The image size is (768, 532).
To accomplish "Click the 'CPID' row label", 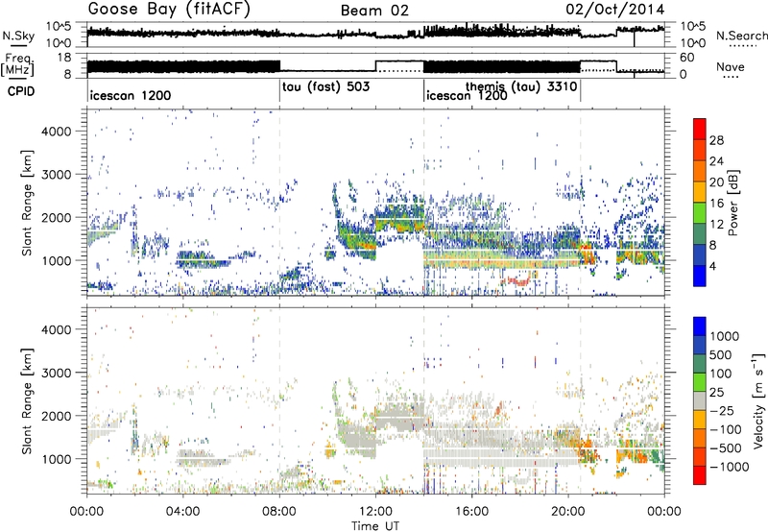I will click(21, 91).
